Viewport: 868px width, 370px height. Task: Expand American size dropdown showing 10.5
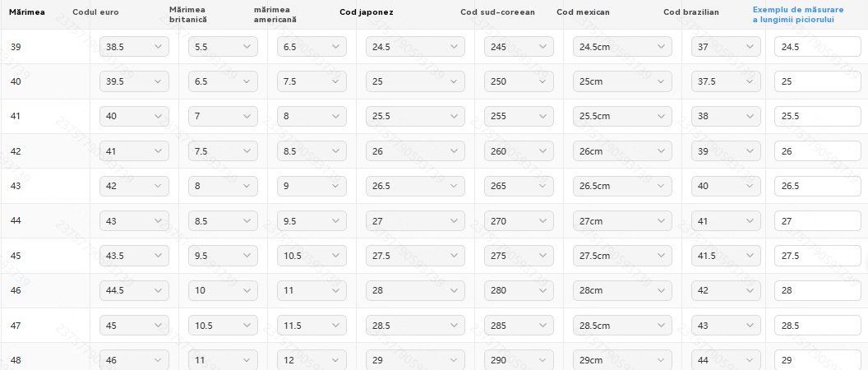point(312,256)
